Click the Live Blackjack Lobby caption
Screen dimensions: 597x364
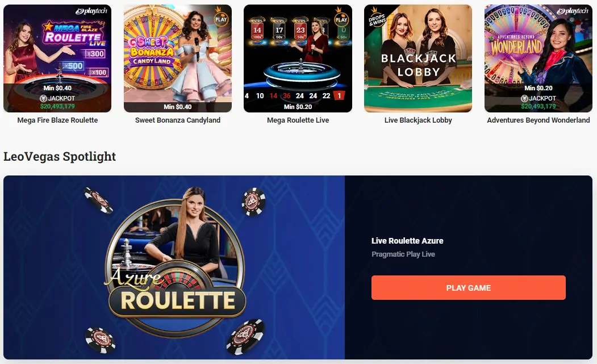click(x=418, y=120)
